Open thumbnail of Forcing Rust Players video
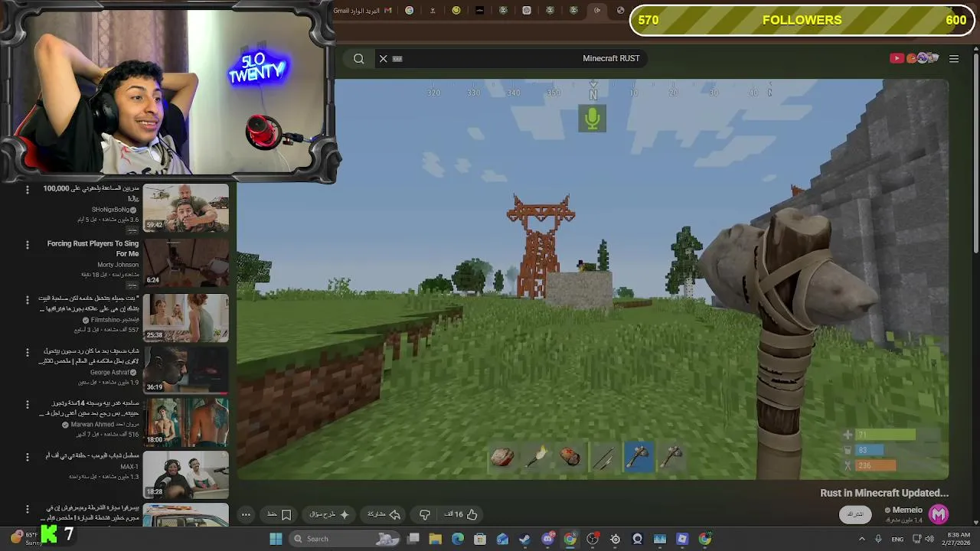 coord(186,262)
